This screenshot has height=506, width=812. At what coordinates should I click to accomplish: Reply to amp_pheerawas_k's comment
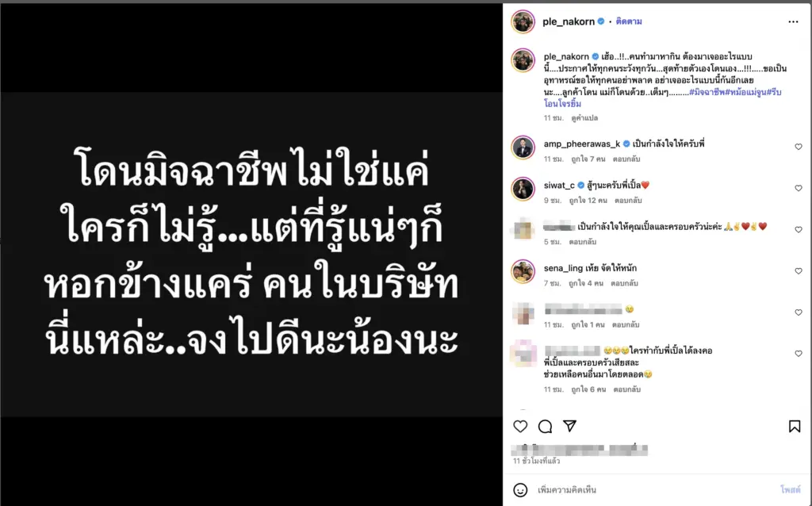tap(626, 159)
